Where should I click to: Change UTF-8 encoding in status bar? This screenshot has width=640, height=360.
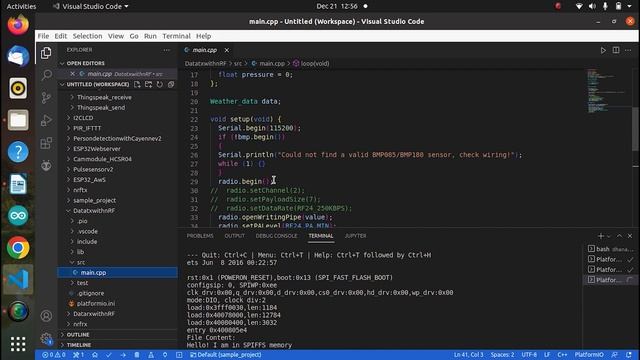click(529, 355)
